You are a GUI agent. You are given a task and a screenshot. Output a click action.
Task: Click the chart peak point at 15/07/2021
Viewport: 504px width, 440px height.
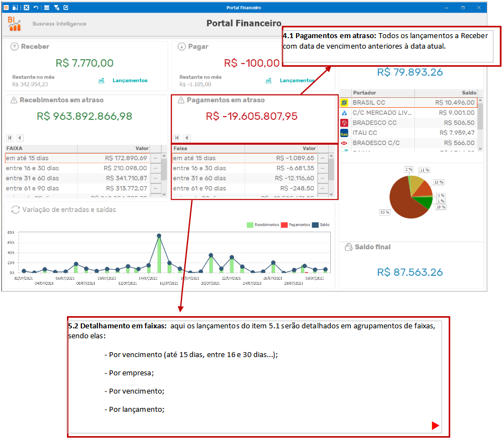coord(159,235)
